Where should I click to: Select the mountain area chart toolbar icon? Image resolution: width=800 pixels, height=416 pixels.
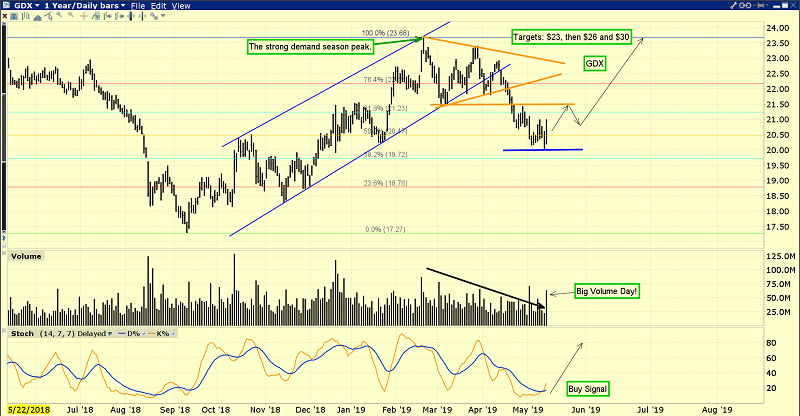tap(37, 16)
